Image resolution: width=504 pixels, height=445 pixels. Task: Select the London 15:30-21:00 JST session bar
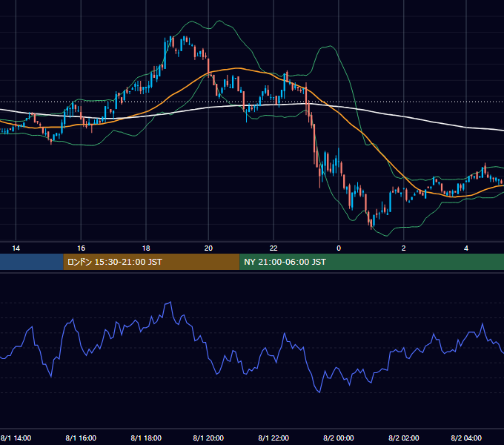(151, 262)
